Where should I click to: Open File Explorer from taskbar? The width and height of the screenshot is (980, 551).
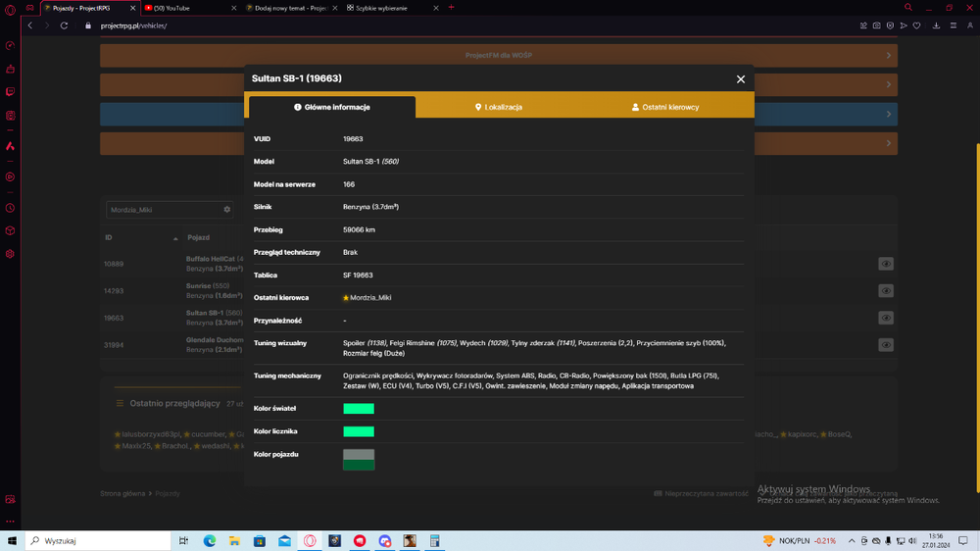point(234,540)
